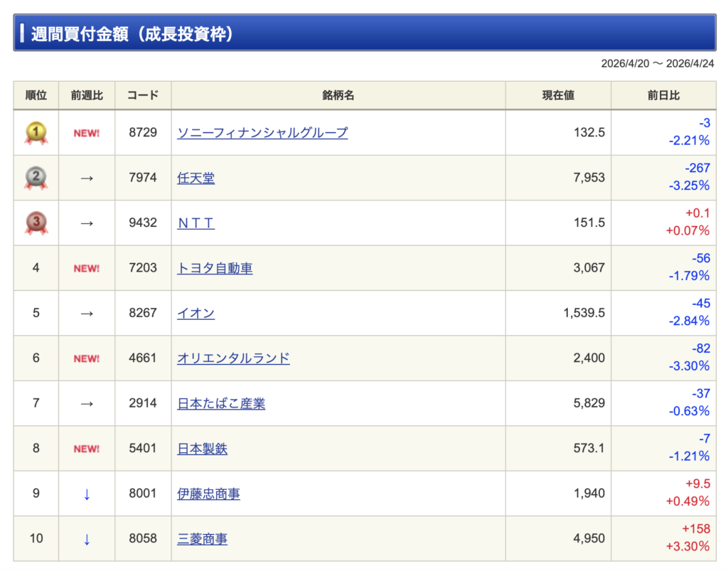This screenshot has height=571, width=728.
Task: Select the 日本製鉄 stock link
Action: coord(202,449)
